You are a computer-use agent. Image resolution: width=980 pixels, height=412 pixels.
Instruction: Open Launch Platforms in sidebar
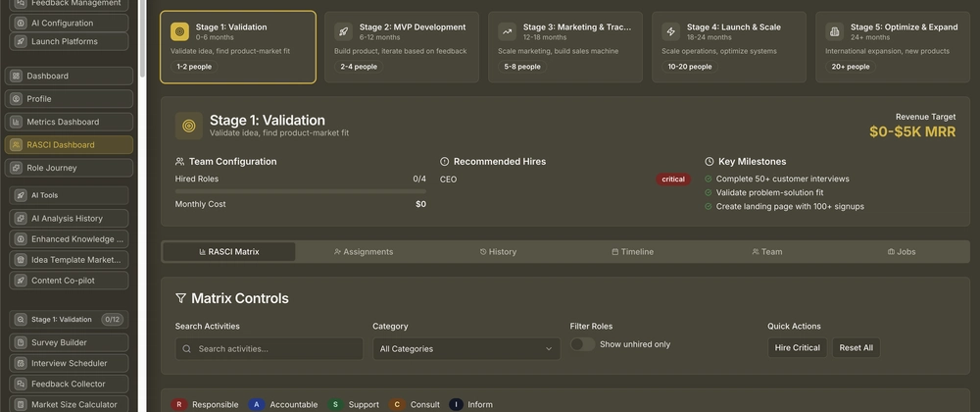(x=69, y=42)
